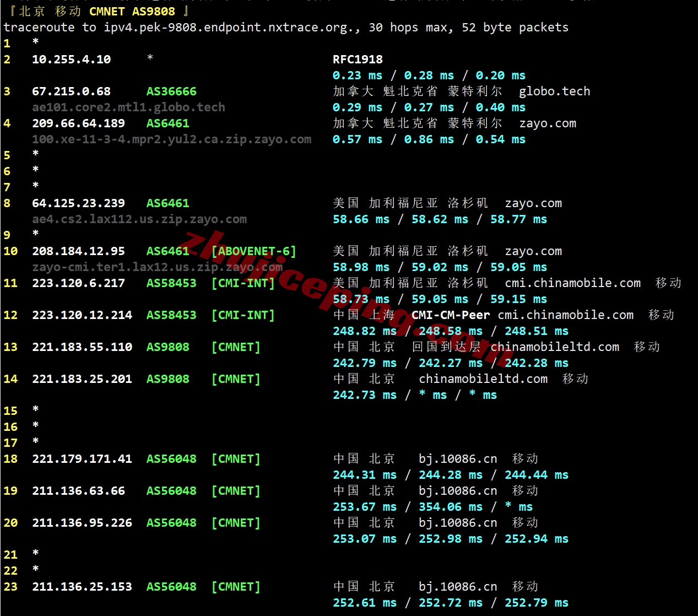698x616 pixels.
Task: Click hostname 100.xe-11-3-4.mpr2.yul2.ca.zip.zayo.com
Action: click(172, 139)
